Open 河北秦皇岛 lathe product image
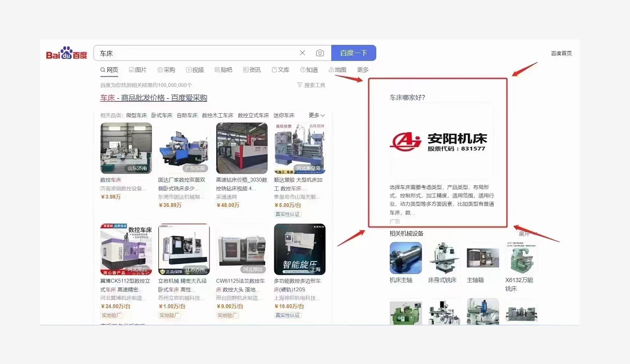The image size is (630, 364). [x=300, y=148]
